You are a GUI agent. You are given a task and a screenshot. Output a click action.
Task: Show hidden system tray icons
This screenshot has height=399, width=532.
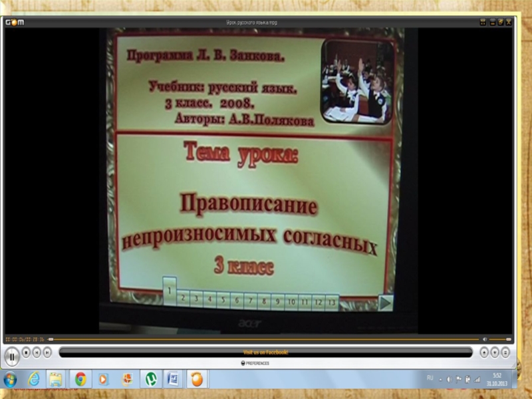coord(441,380)
